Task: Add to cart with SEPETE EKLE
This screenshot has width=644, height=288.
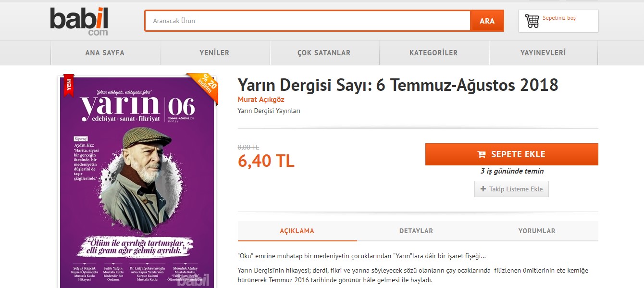Action: pos(512,154)
